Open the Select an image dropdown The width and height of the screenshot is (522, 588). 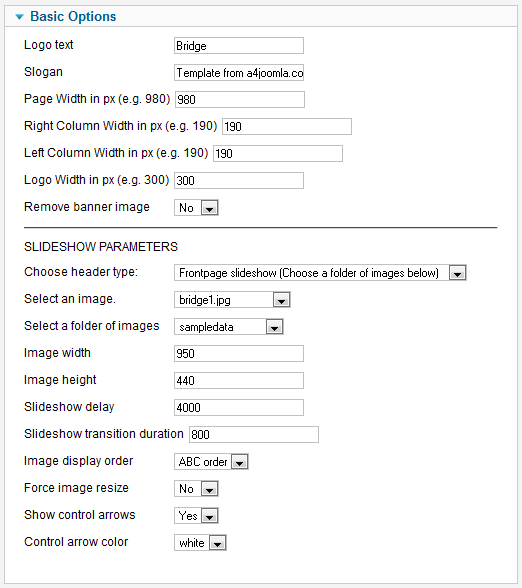pyautogui.click(x=232, y=300)
